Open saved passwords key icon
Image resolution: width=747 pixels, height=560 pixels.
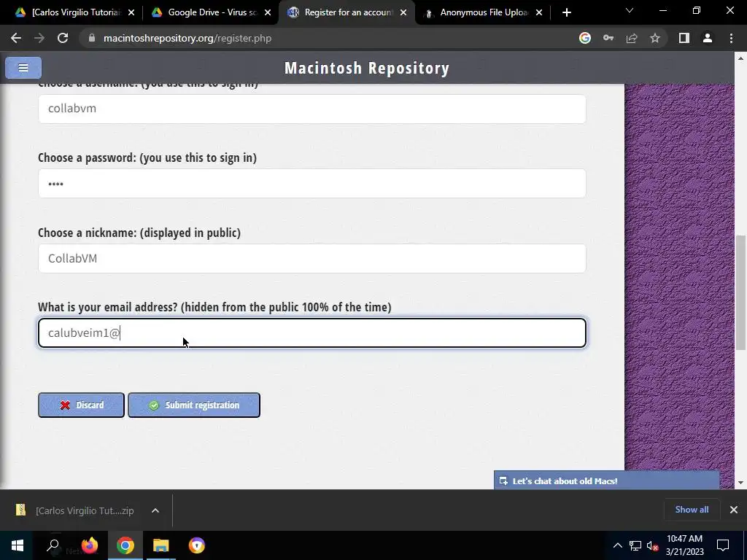608,38
